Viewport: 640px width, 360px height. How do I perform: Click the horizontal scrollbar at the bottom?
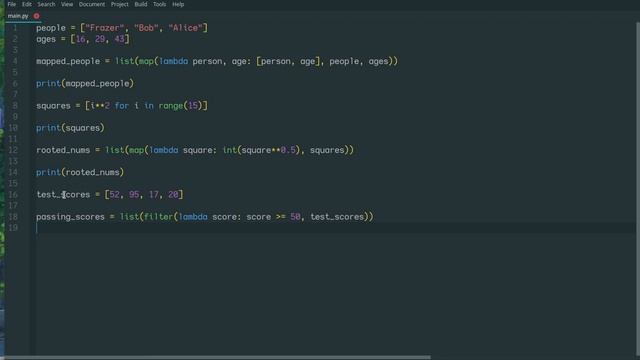click(x=218, y=357)
